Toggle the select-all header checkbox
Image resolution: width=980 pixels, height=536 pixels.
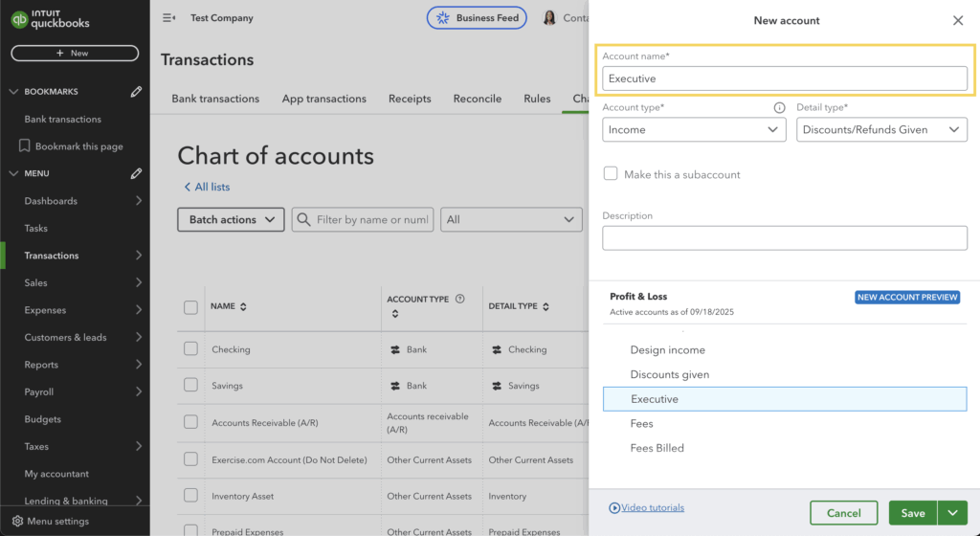point(191,307)
